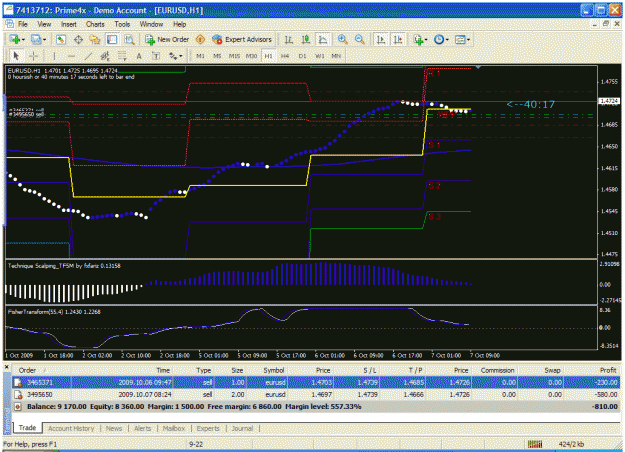The image size is (625, 452).
Task: Expand the Periods clock dropdown arrow
Action: [447, 40]
